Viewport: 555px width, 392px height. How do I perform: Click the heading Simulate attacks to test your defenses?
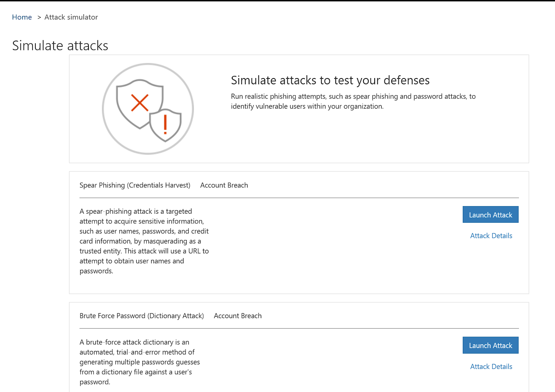[x=330, y=80]
